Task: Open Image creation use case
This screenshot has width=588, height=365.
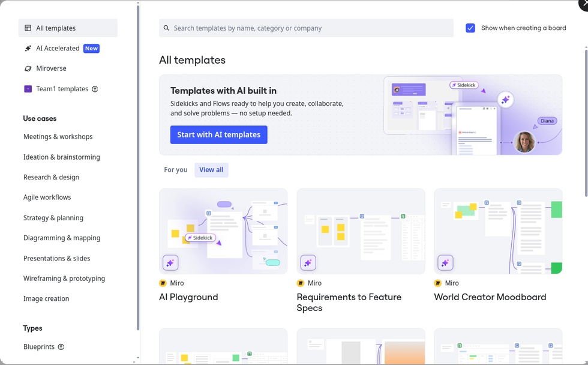Action: (x=46, y=299)
